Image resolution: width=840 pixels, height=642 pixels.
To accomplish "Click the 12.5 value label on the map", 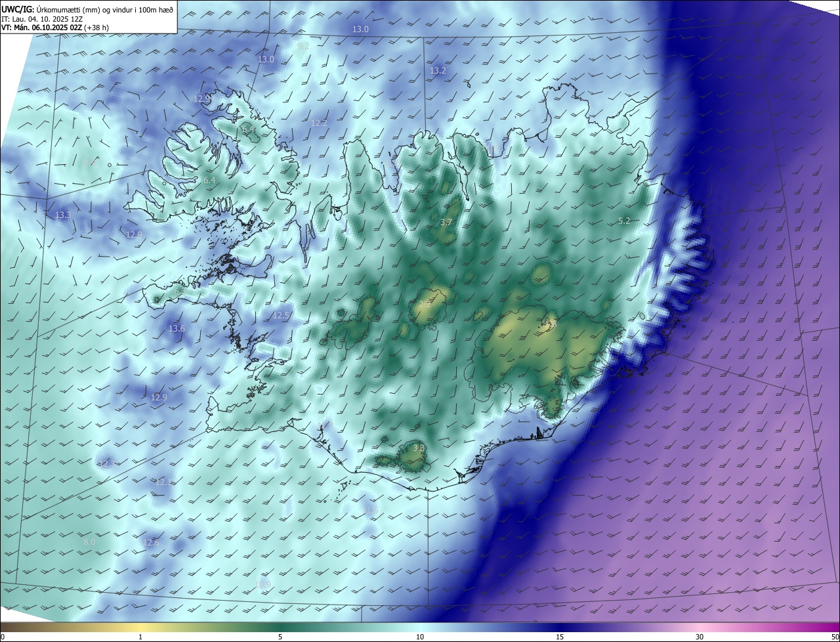I will coord(281,316).
